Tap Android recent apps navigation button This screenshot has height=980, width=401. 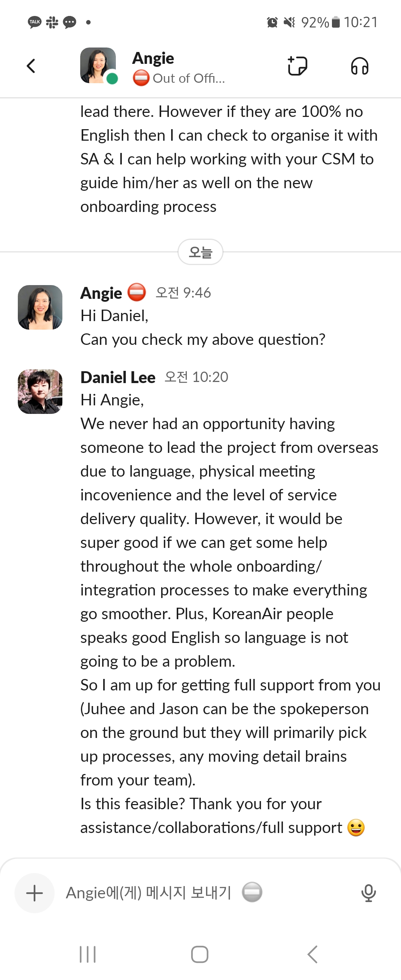[x=88, y=954]
